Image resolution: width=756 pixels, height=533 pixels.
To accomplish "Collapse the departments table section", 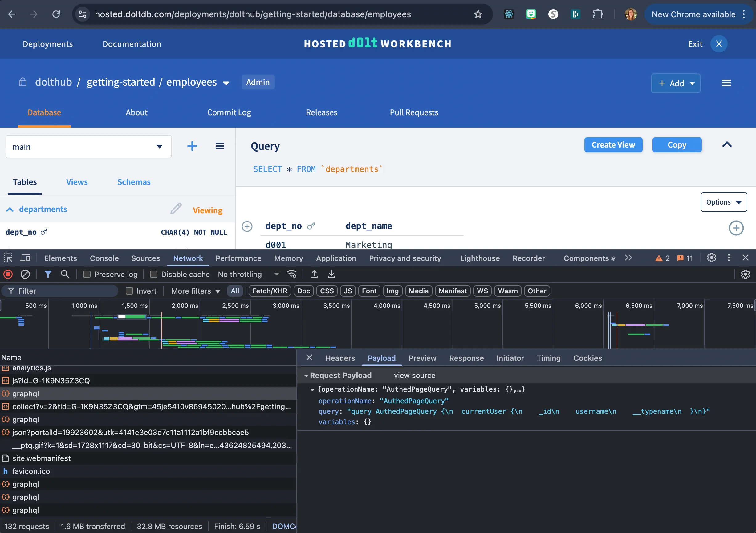I will click(10, 210).
